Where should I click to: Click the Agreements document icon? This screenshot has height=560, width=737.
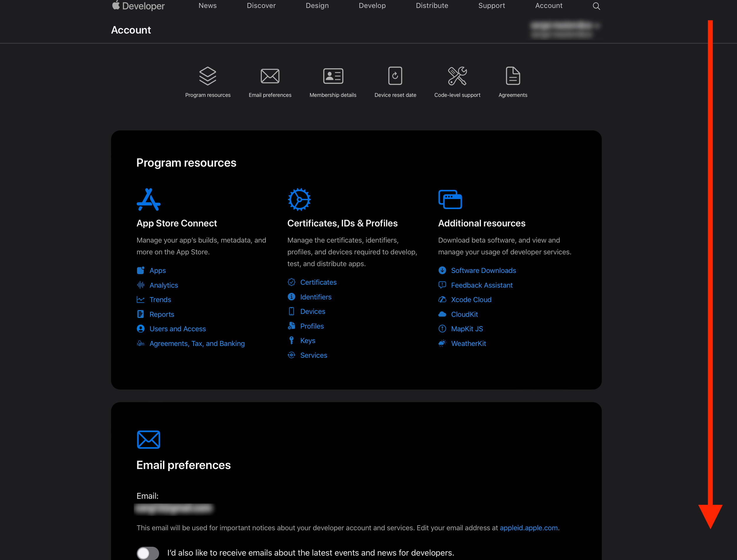tap(513, 76)
